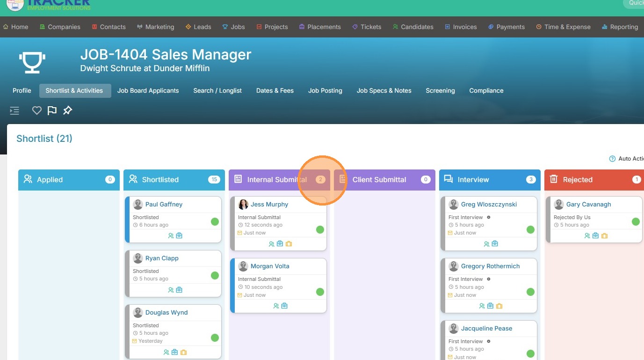Expand the side panel with the indent icon
644x360 pixels.
pyautogui.click(x=14, y=110)
